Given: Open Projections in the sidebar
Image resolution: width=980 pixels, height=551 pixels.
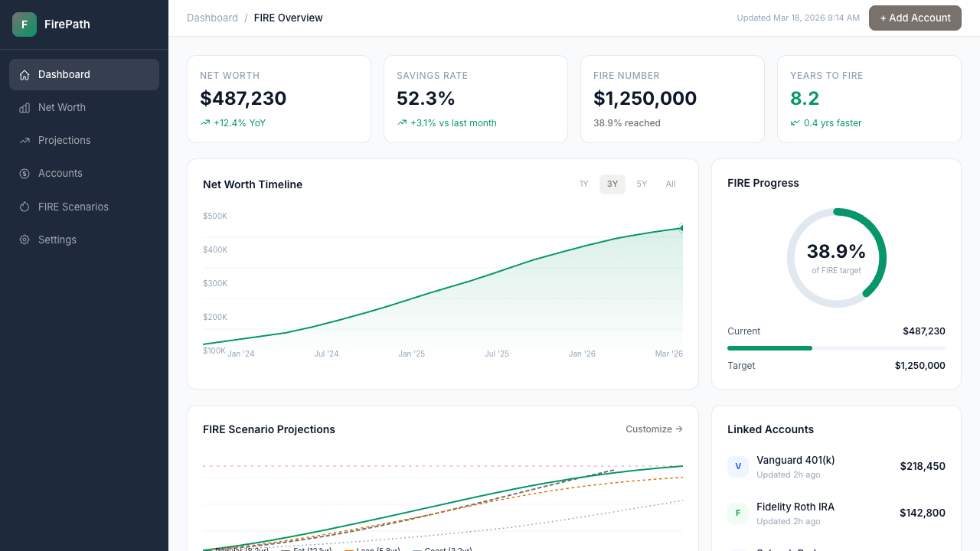Looking at the screenshot, I should click(x=84, y=140).
